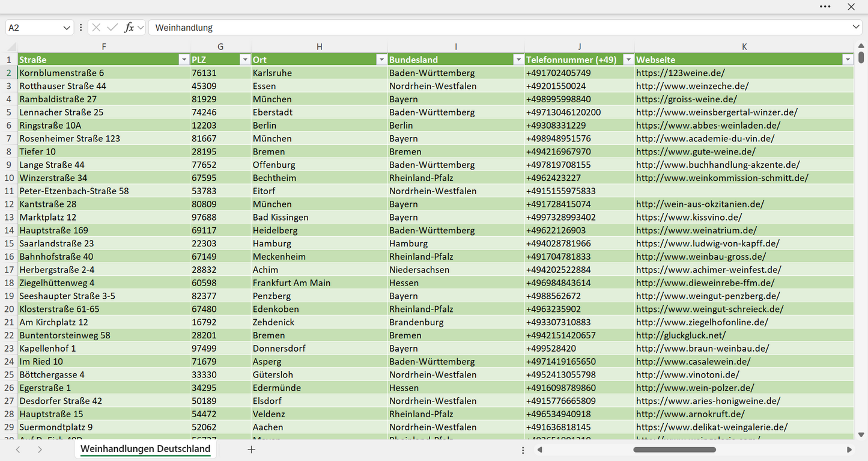The image size is (868, 461).
Task: Click the Insert Function fx icon
Action: [x=129, y=28]
